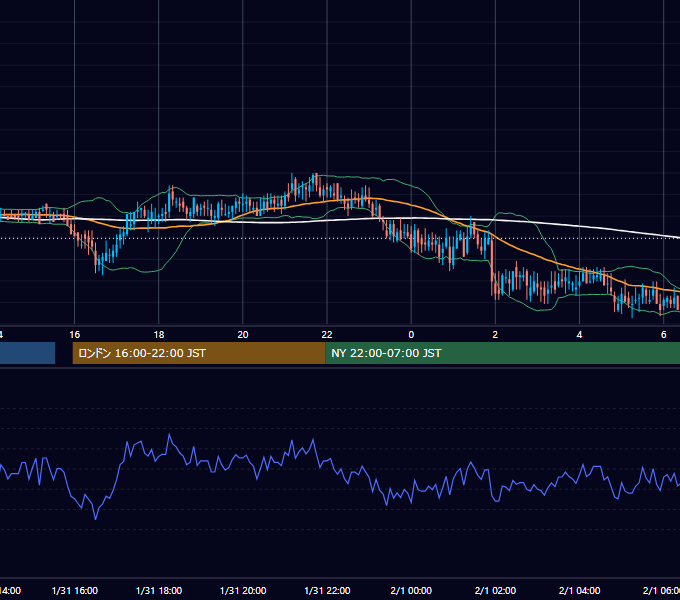Click the 2/1 02:00 date label

coord(495,590)
